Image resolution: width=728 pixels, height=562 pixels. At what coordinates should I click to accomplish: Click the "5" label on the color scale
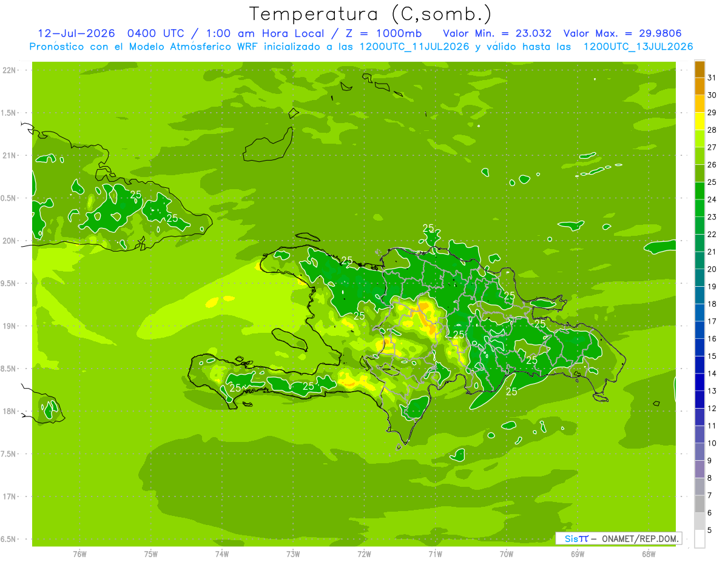[x=710, y=530]
